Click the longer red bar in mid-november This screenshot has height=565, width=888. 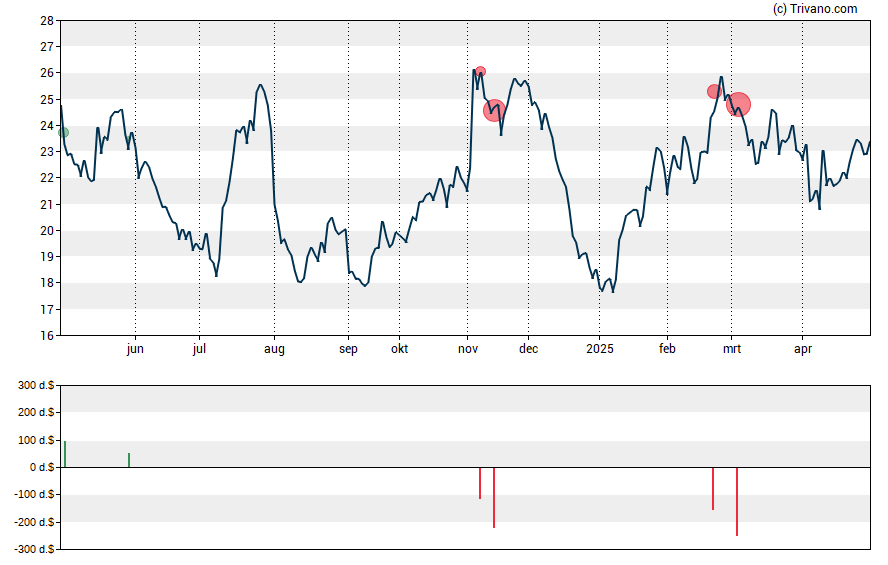(494, 498)
